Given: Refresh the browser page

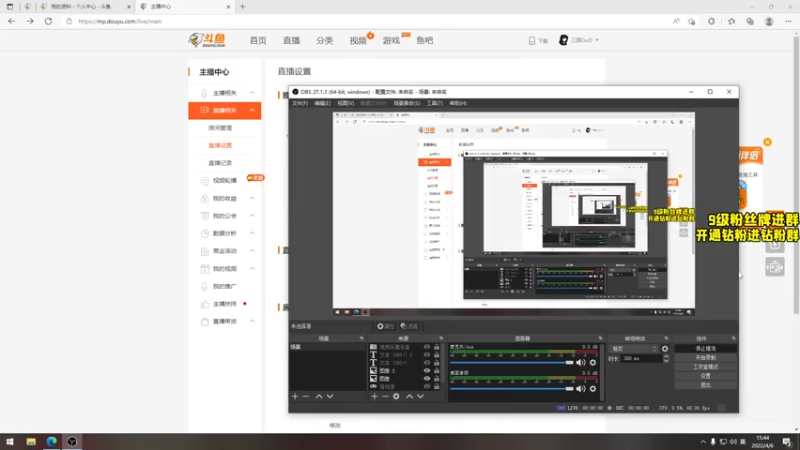Looking at the screenshot, I should tap(48, 21).
